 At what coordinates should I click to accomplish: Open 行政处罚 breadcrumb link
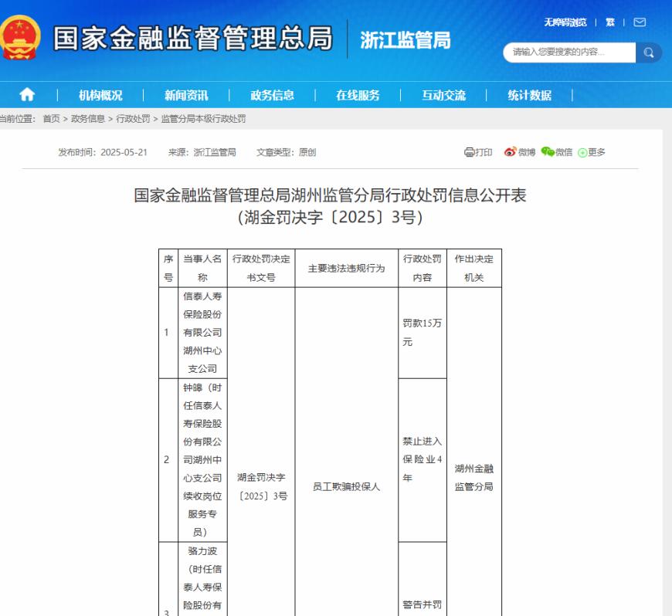133,119
